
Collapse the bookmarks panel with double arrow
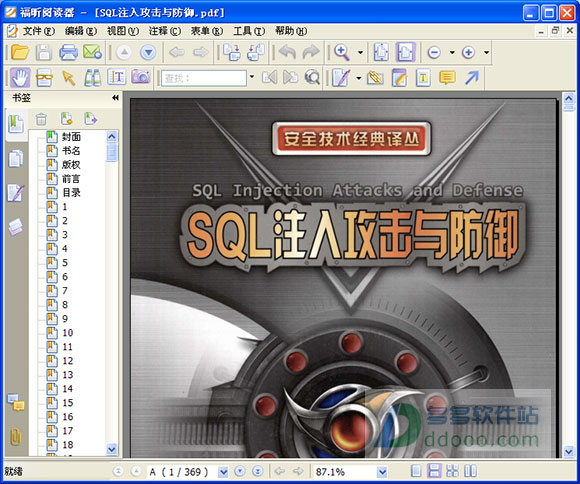(115, 98)
